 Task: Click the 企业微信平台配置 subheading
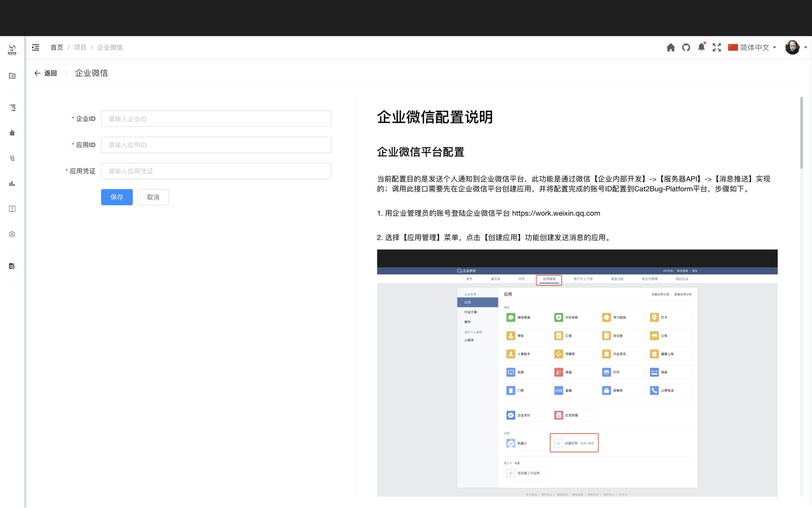click(421, 152)
